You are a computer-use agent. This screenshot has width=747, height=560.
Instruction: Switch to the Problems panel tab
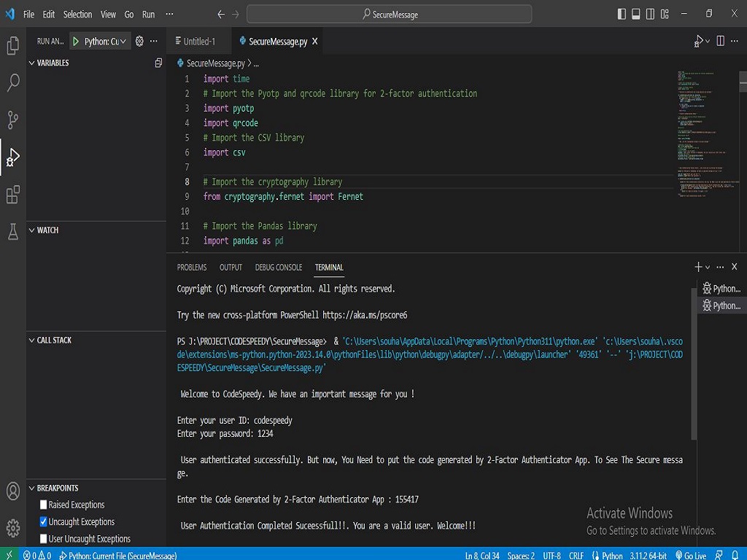coord(192,268)
